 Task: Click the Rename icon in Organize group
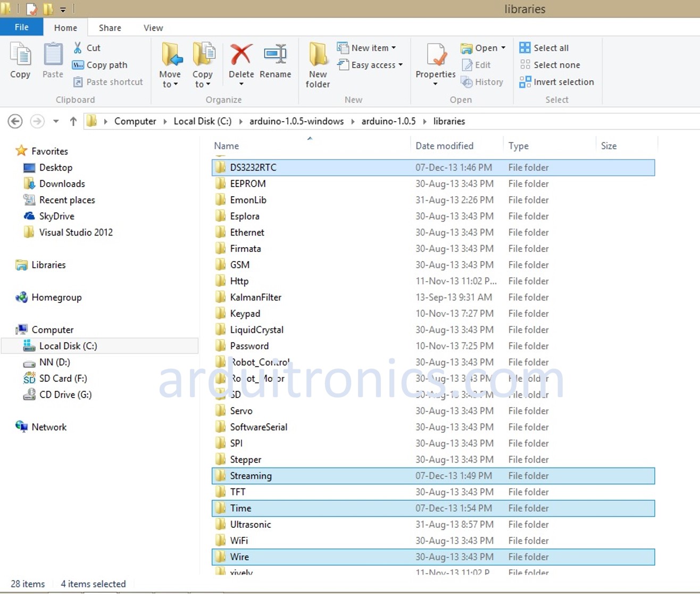tap(275, 55)
